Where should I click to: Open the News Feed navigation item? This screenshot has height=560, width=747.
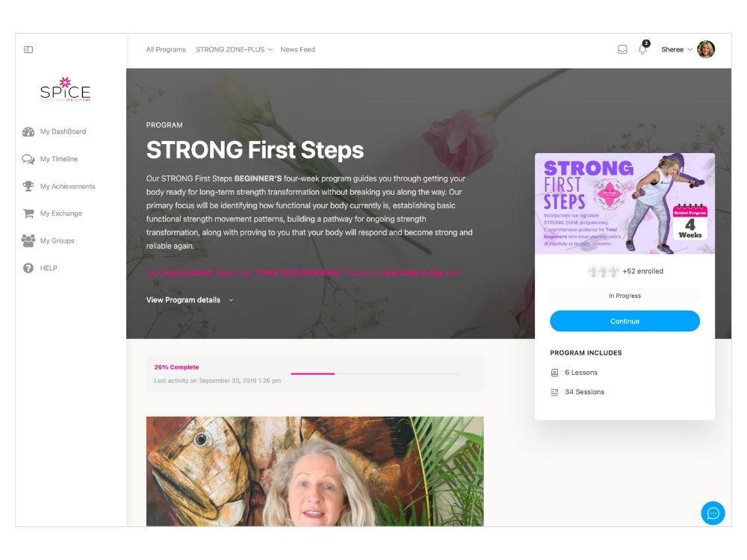(x=298, y=49)
